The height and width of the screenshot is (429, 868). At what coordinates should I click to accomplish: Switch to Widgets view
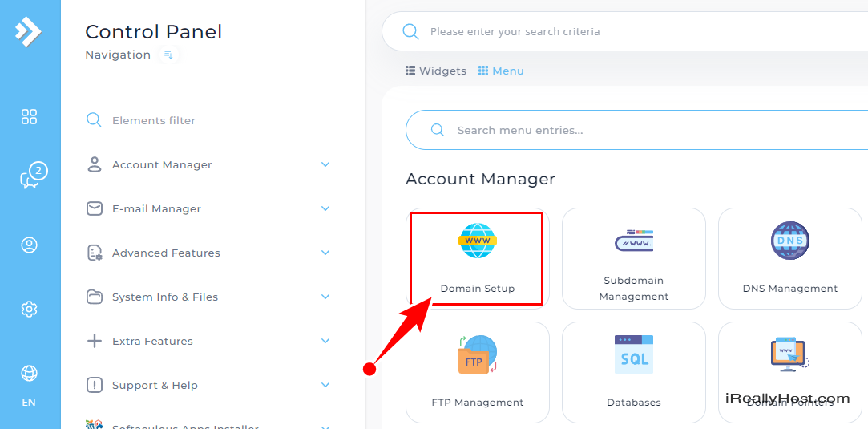[x=436, y=71]
